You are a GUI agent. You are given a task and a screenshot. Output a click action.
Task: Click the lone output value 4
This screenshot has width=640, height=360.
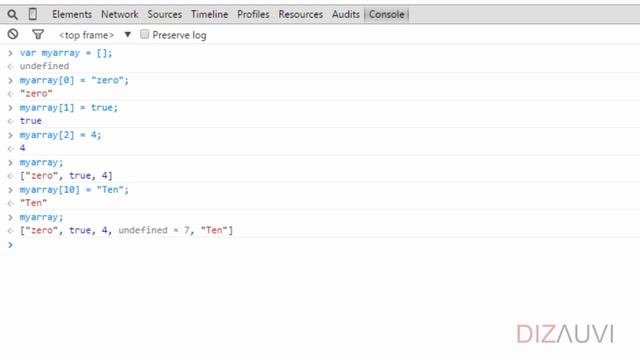point(22,148)
